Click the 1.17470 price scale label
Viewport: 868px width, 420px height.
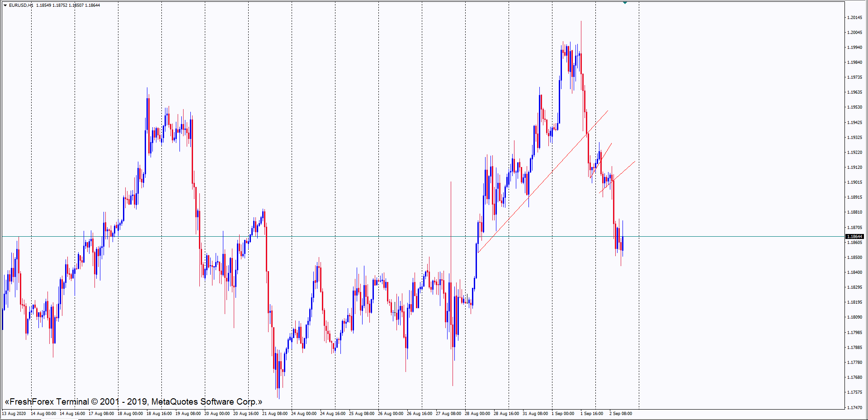854,408
